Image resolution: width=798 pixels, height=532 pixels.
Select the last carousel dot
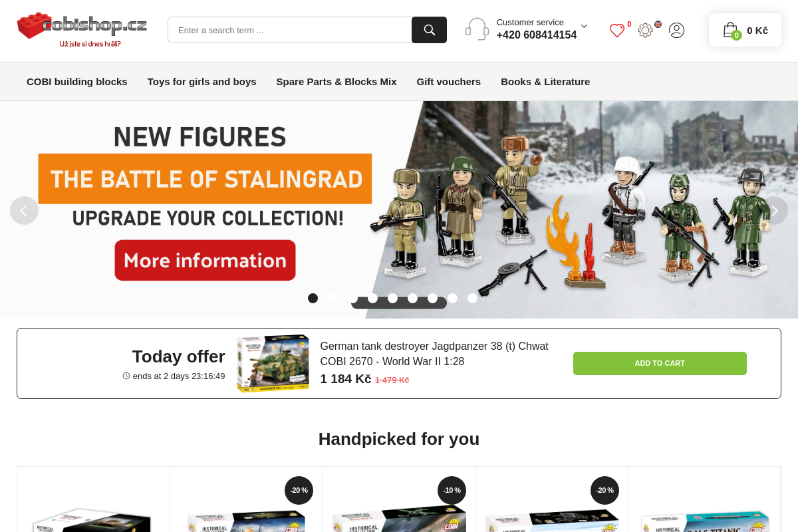coord(472,298)
